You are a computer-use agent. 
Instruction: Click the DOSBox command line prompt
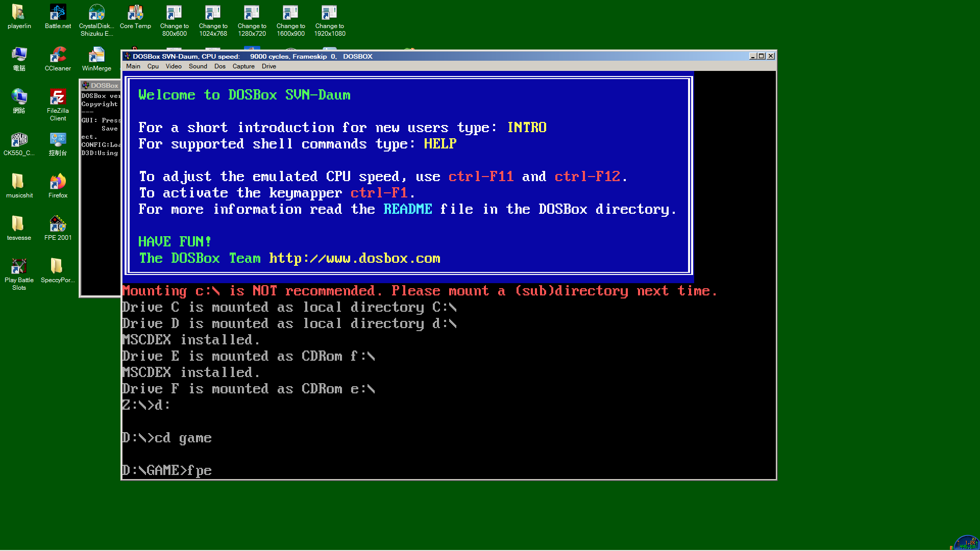(214, 470)
